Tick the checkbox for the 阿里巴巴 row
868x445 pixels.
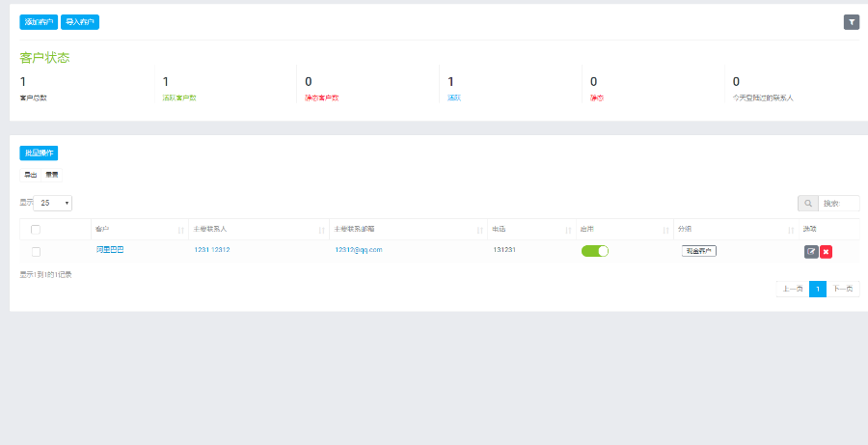pyautogui.click(x=36, y=251)
